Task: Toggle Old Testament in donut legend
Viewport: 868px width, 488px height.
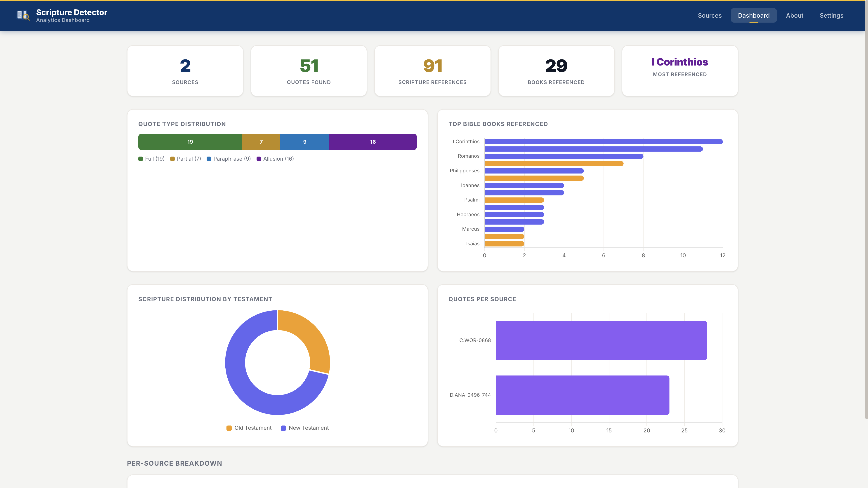Action: coord(249,428)
